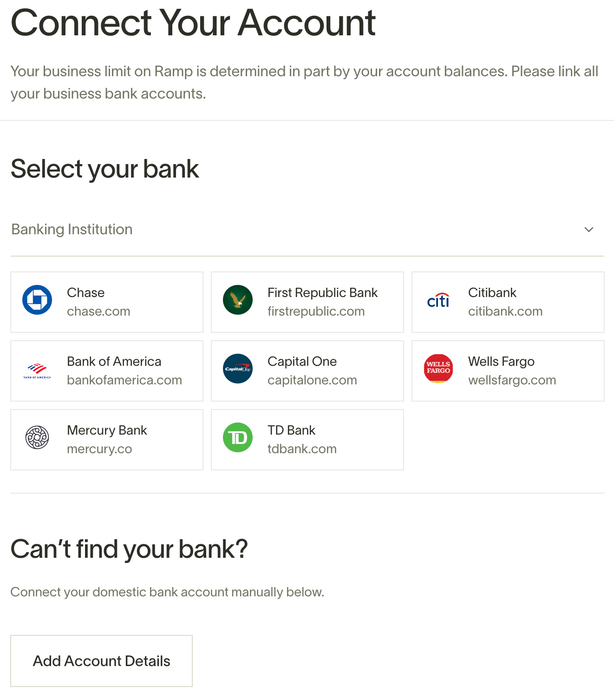The height and width of the screenshot is (700, 614).
Task: Click the tdbank.com text
Action: point(302,449)
